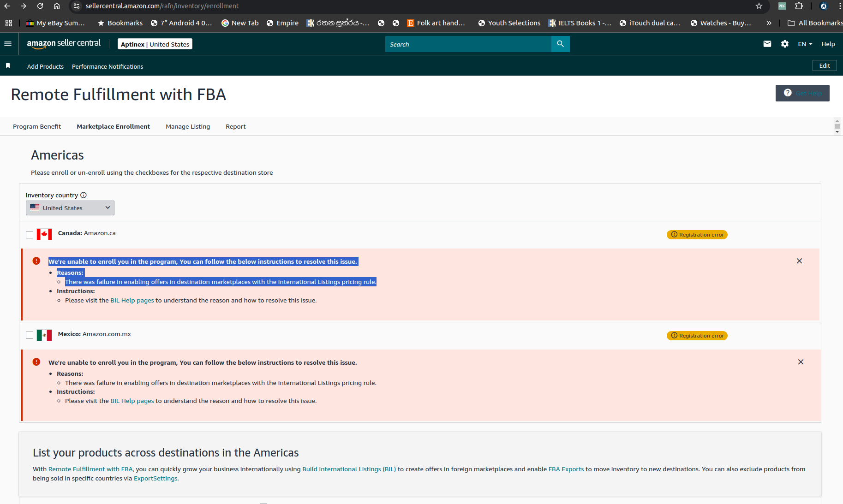Image resolution: width=843 pixels, height=504 pixels.
Task: Dismiss the Canada error message
Action: point(799,261)
